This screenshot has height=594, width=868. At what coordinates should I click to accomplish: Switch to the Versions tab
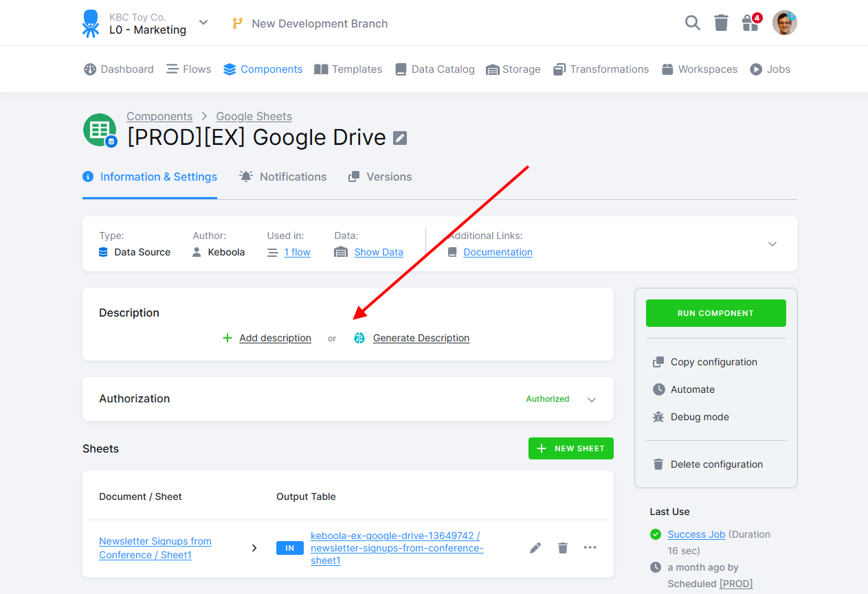380,176
